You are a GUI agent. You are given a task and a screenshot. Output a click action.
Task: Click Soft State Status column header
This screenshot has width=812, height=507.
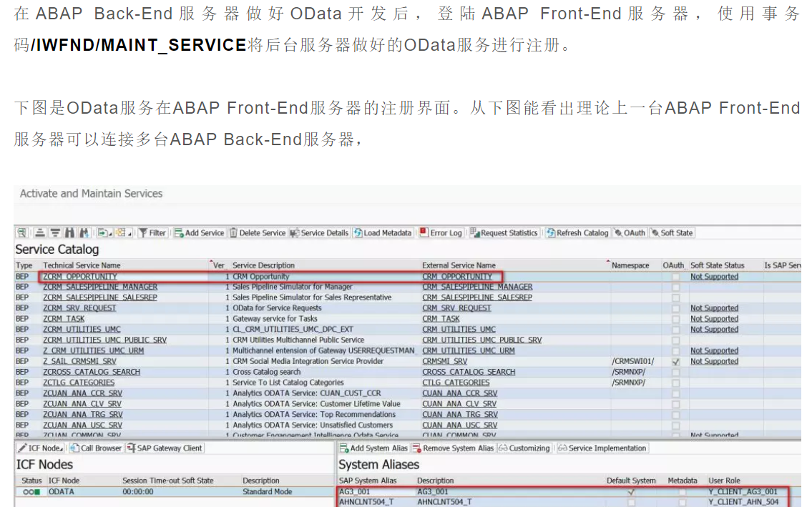pos(718,265)
